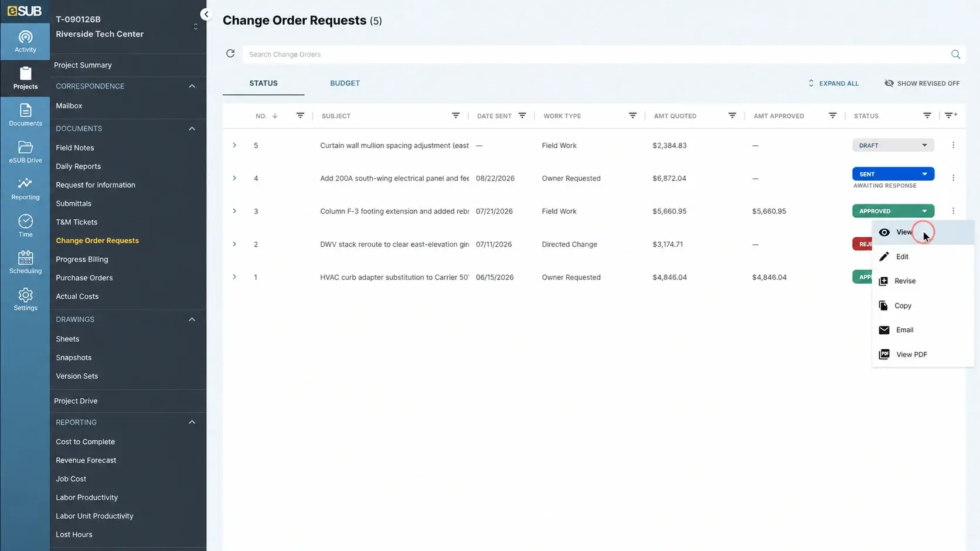Open the Activity section in sidebar

(x=25, y=42)
